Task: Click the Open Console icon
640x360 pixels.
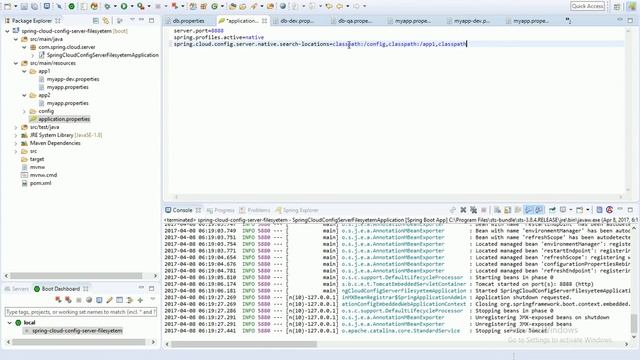Action: (x=580, y=210)
